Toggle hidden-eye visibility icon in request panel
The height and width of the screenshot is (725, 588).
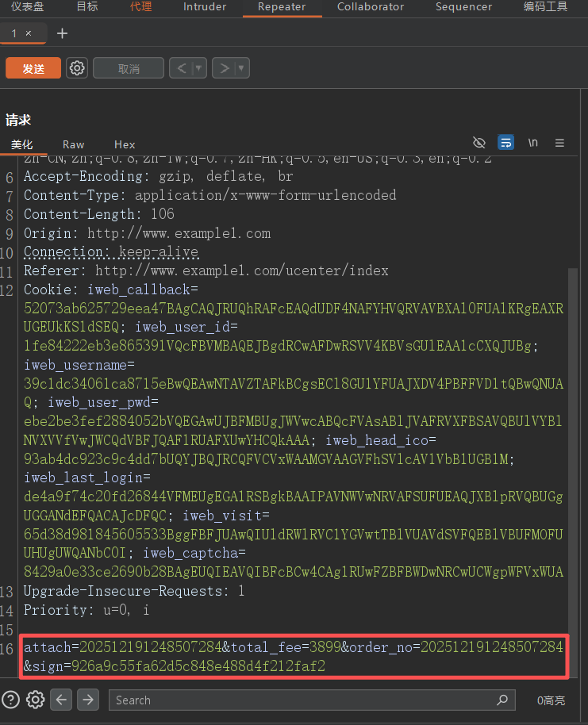click(479, 143)
